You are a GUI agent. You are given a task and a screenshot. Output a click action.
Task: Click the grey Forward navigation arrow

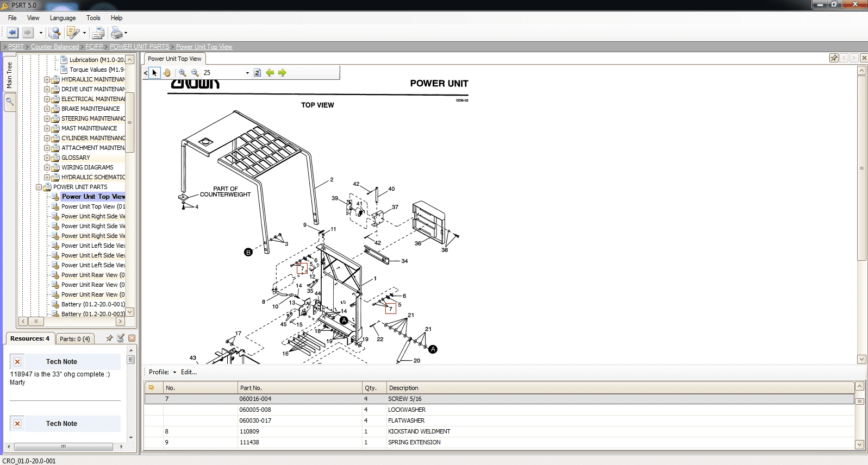[28, 33]
